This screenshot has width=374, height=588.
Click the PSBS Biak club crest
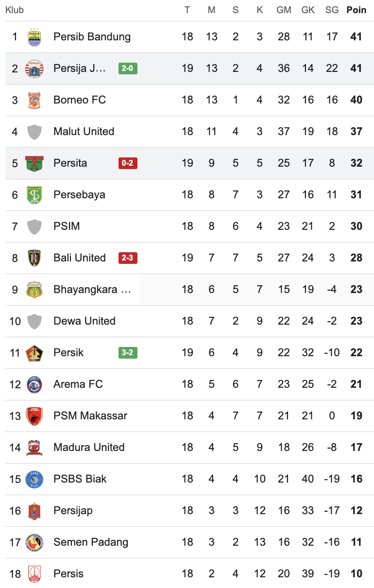pos(34,479)
